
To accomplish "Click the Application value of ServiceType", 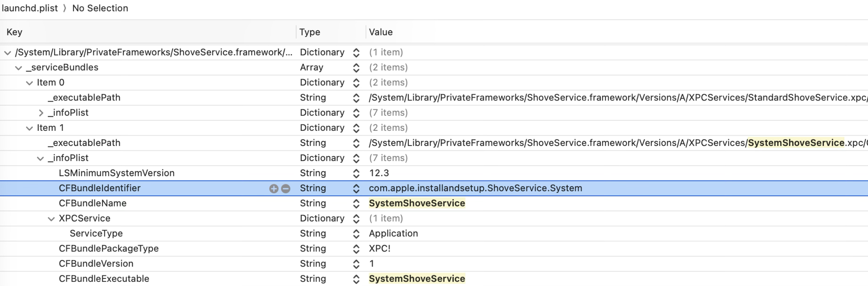I will click(x=394, y=233).
